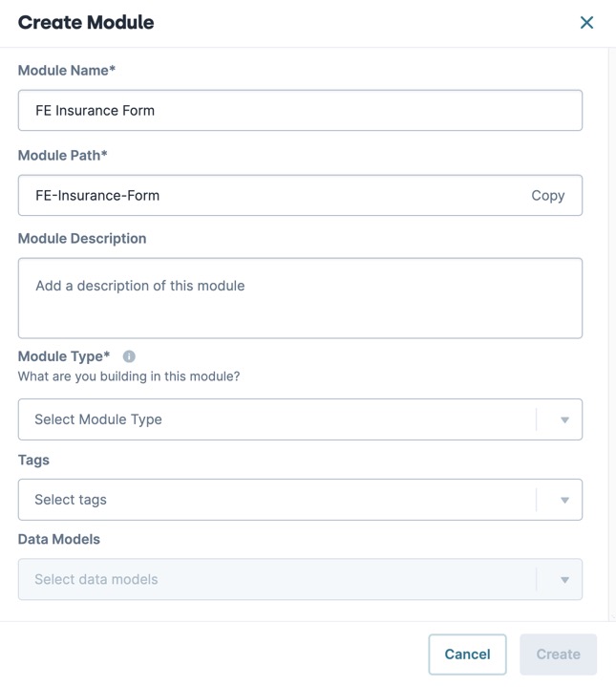This screenshot has width=616, height=687.
Task: Click the dialog's vertical scrollbar
Action: coord(612,333)
